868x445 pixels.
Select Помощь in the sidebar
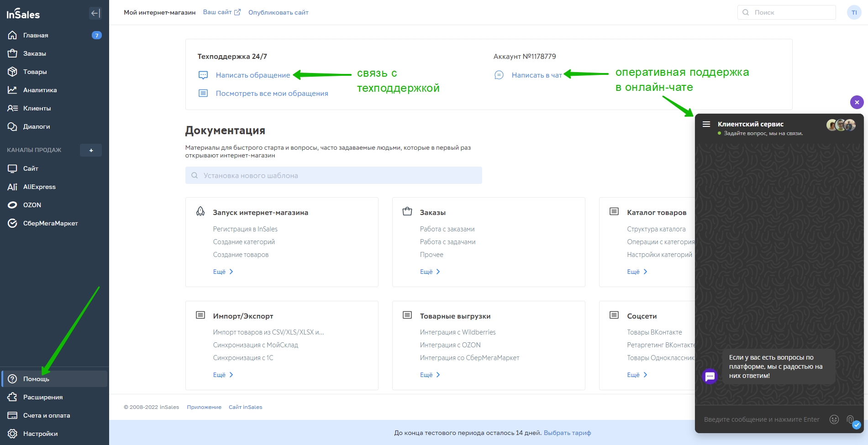(x=54, y=379)
